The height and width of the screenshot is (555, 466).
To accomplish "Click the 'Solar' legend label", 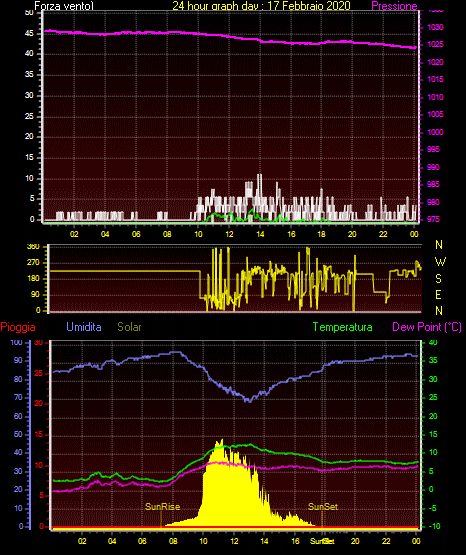I will (129, 327).
